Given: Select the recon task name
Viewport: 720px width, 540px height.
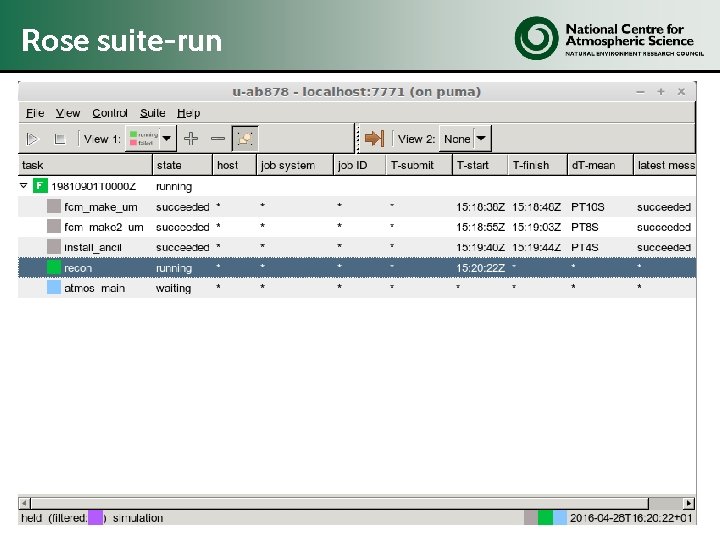Looking at the screenshot, I should tap(78, 268).
